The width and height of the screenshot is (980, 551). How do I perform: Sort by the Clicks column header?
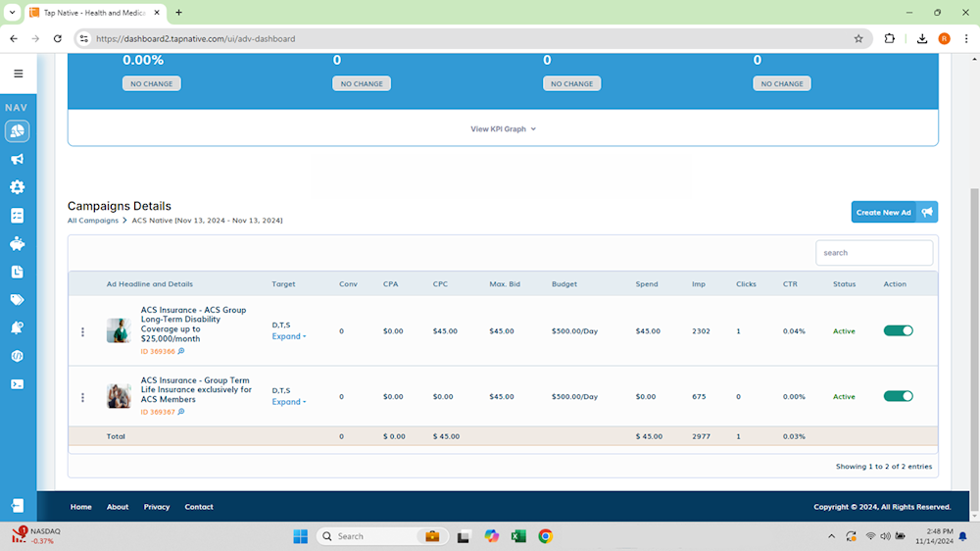click(x=746, y=284)
